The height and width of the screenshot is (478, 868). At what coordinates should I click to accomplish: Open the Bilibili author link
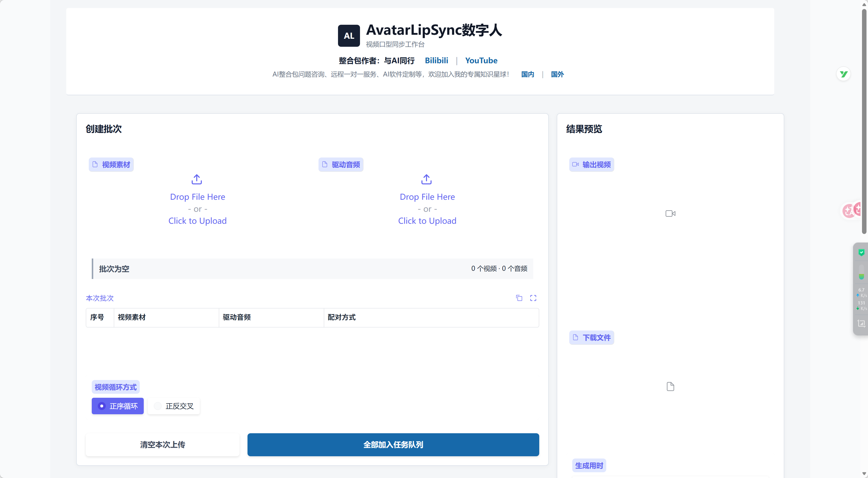pyautogui.click(x=436, y=60)
